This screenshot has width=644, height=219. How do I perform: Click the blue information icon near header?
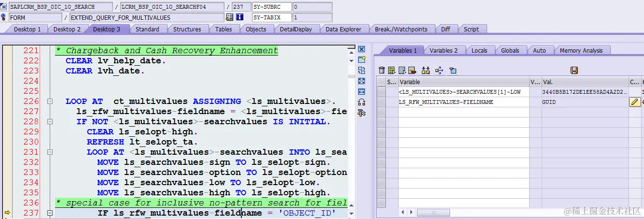239,17
